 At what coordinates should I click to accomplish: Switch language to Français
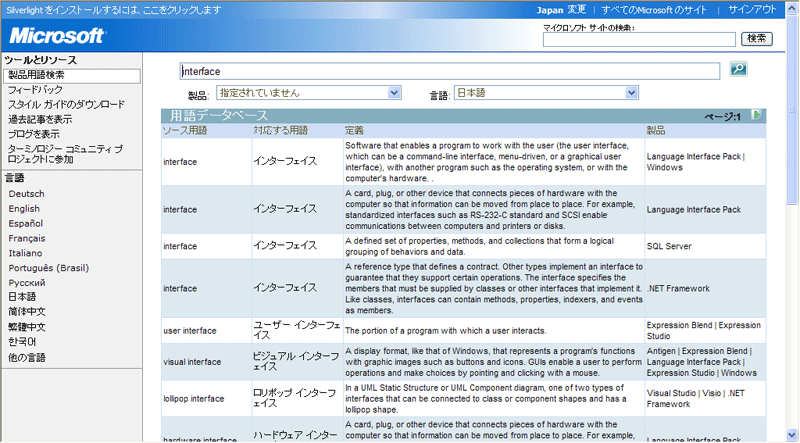[x=27, y=238]
